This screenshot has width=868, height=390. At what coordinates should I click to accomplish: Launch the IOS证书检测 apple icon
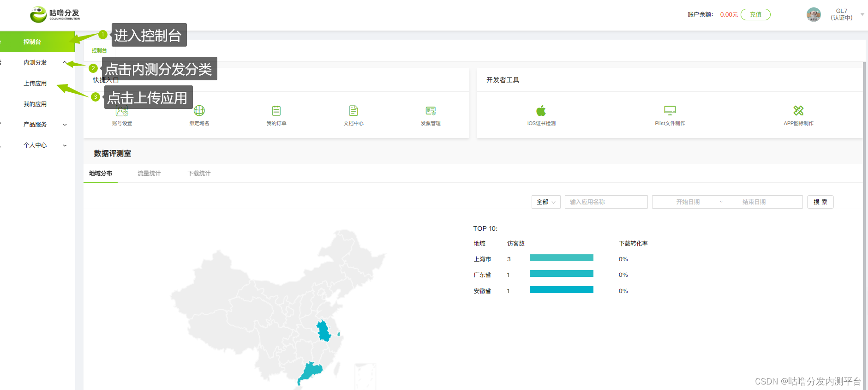click(x=541, y=111)
